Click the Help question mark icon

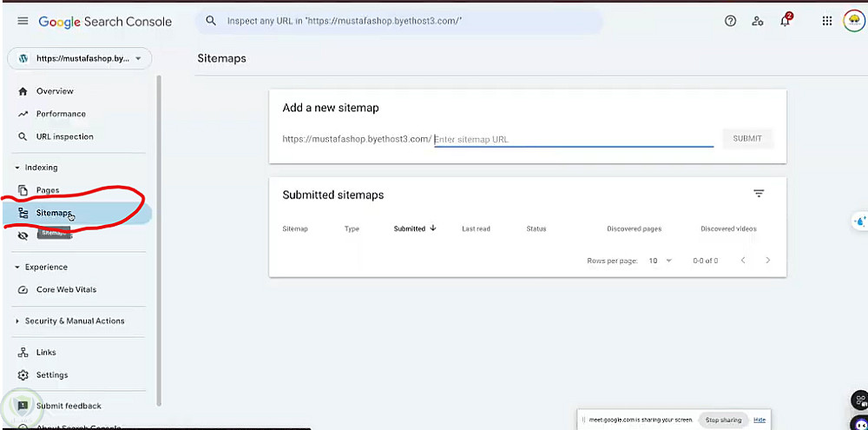click(x=730, y=21)
